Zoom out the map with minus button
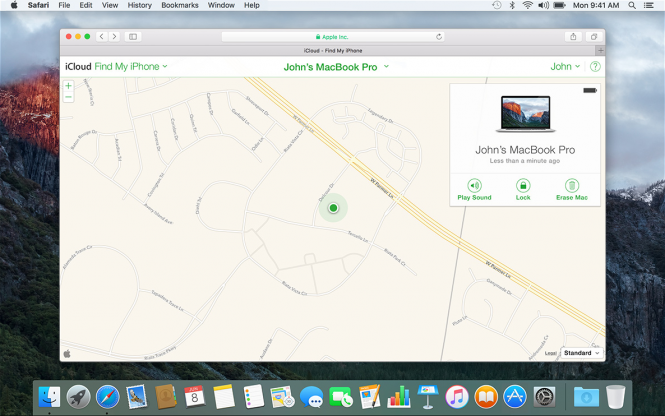The width and height of the screenshot is (665, 416). tap(68, 97)
